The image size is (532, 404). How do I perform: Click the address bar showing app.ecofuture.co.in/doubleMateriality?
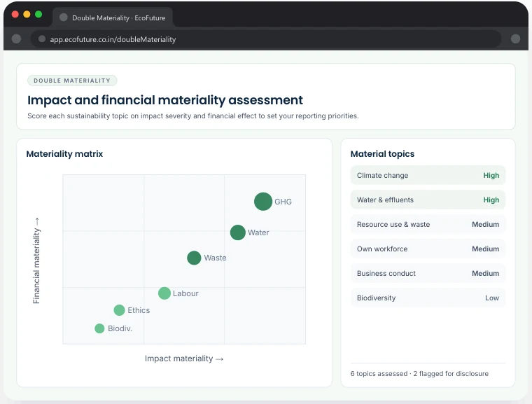coord(266,39)
